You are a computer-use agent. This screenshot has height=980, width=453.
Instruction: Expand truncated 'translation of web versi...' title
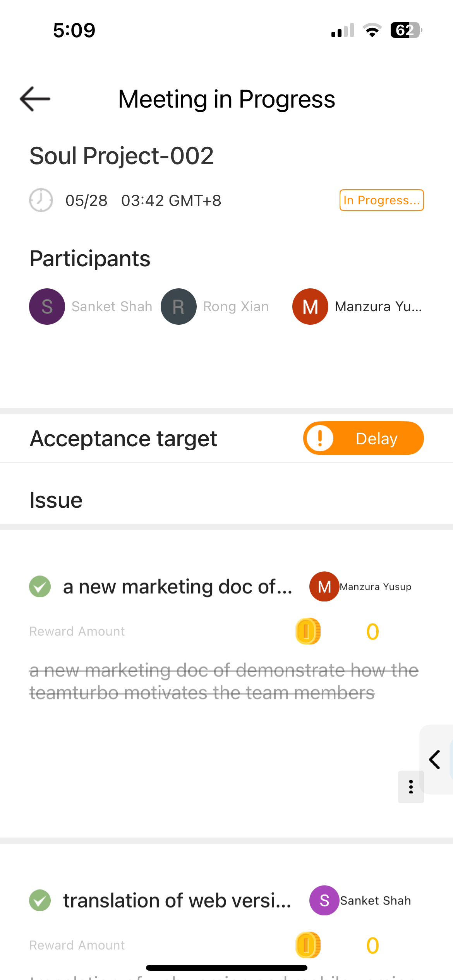177,901
